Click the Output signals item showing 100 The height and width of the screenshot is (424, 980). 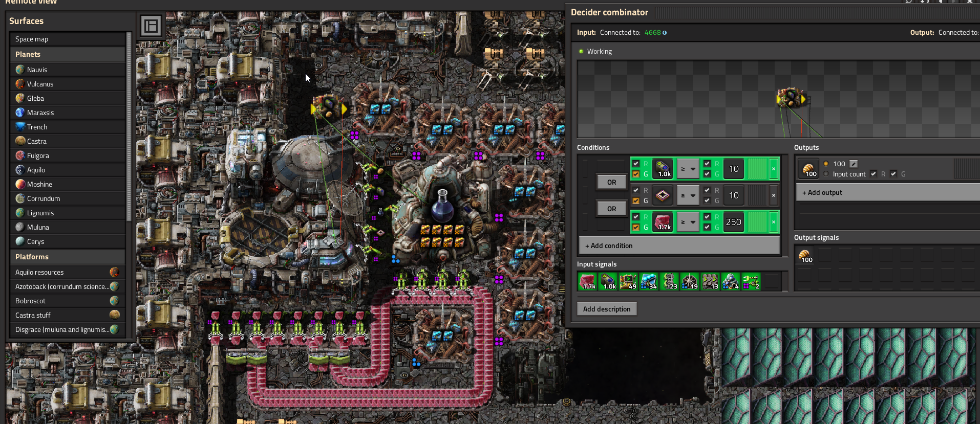804,255
